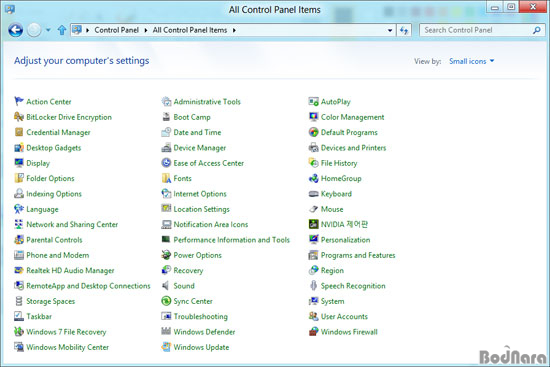The image size is (550, 367).
Task: Open Windows 7 File Recovery link
Action: pyautogui.click(x=66, y=332)
